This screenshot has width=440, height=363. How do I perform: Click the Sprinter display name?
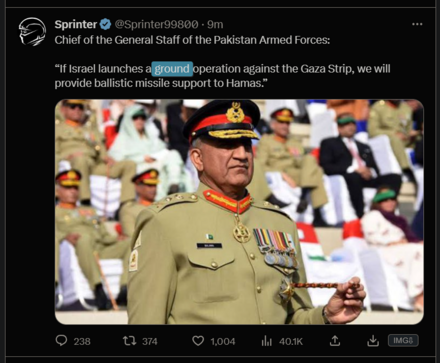pyautogui.click(x=76, y=24)
